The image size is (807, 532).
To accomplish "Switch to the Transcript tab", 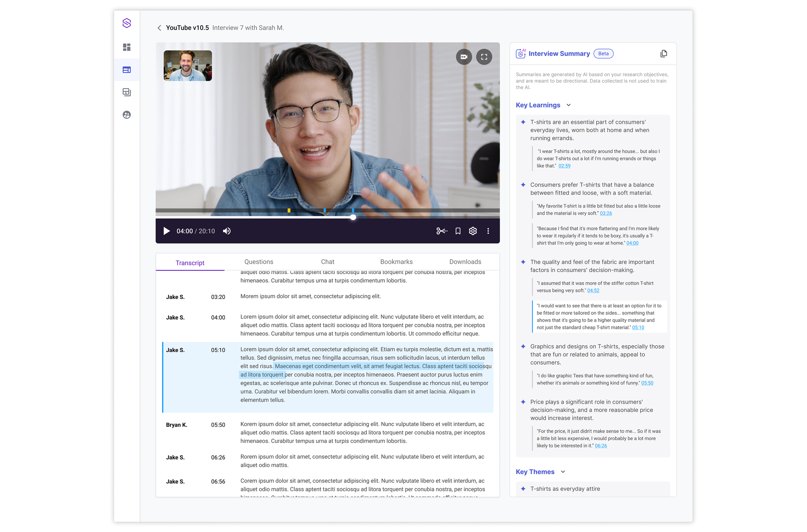I will [189, 263].
